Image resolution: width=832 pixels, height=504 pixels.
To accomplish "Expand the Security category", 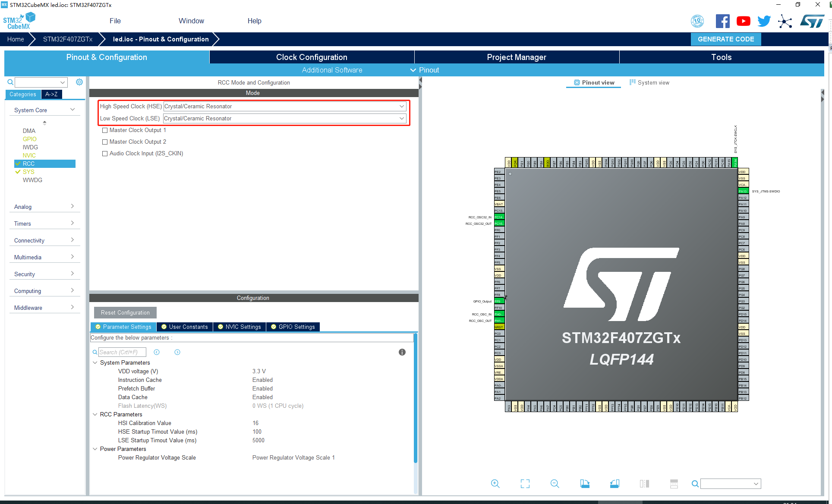I will pyautogui.click(x=44, y=274).
